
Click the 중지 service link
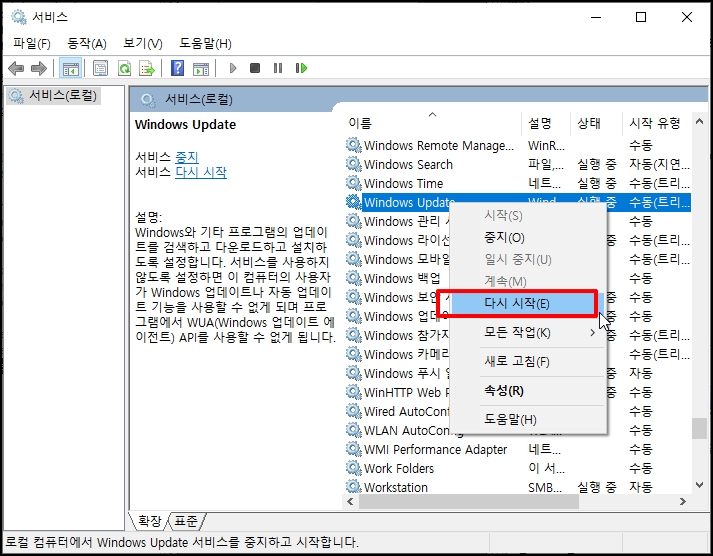187,157
